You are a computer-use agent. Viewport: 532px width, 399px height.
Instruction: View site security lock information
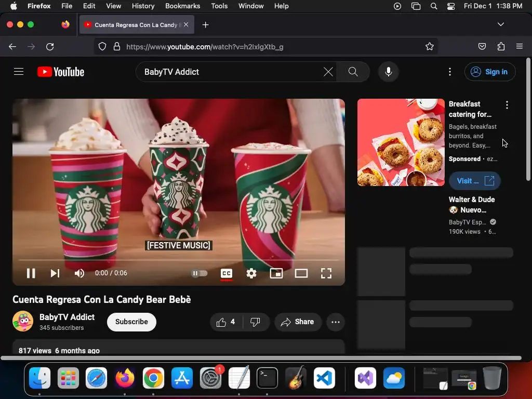click(x=117, y=46)
